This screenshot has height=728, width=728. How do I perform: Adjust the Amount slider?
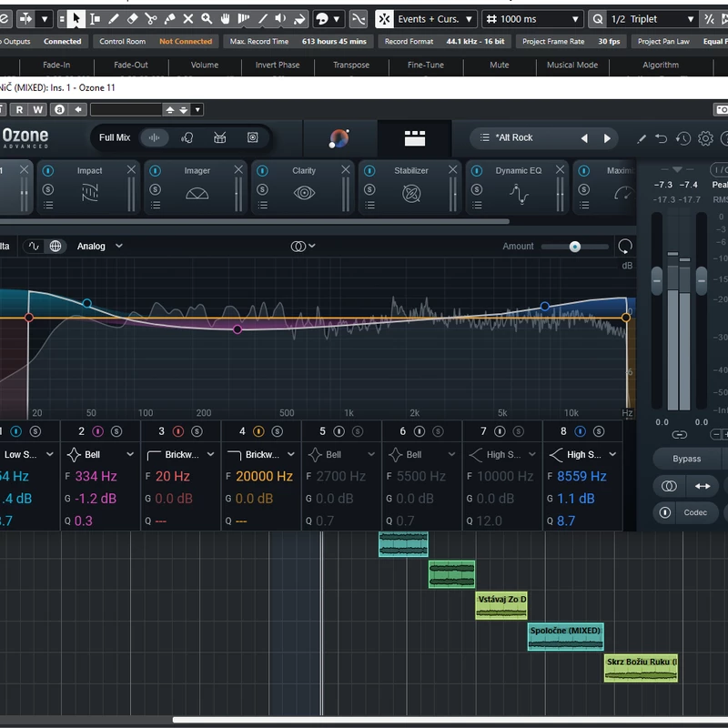click(x=575, y=247)
